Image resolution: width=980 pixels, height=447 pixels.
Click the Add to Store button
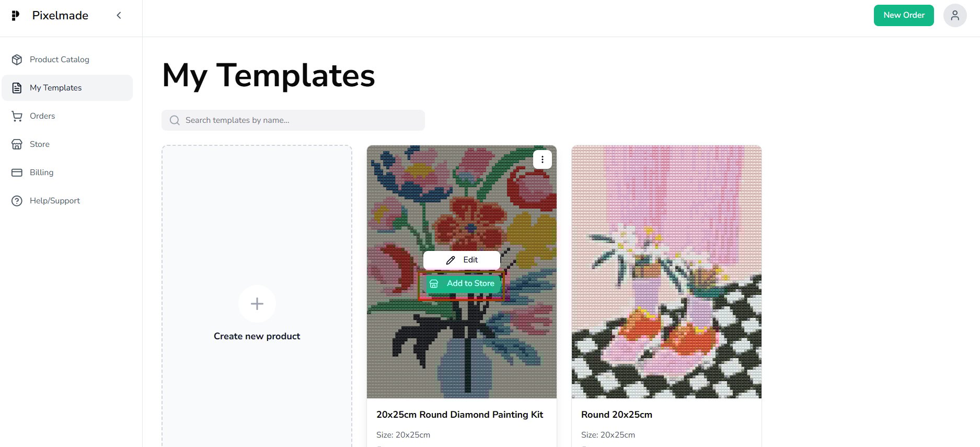coord(462,283)
